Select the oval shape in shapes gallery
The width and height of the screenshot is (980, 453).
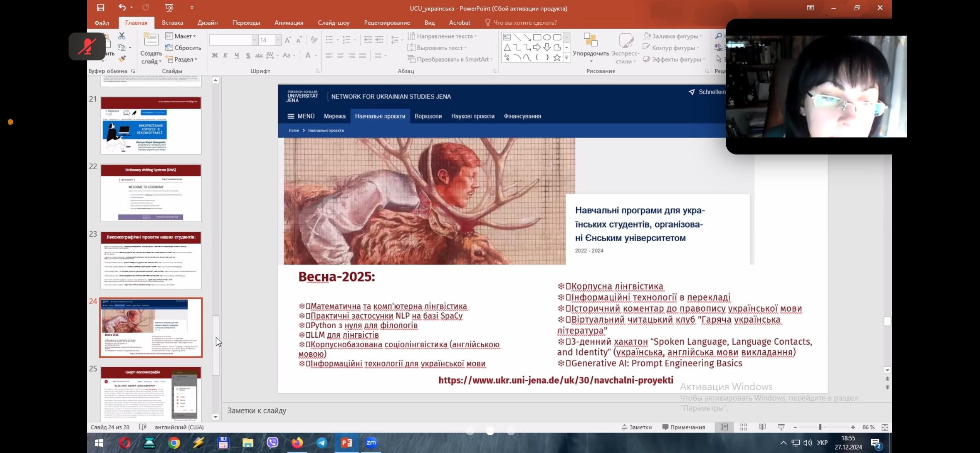pos(547,37)
